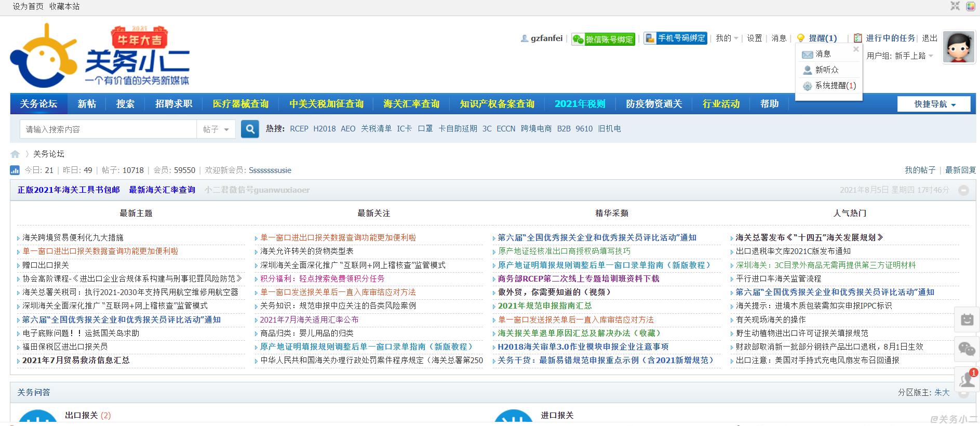Click the colorful icon in top-right corner

tap(970, 6)
